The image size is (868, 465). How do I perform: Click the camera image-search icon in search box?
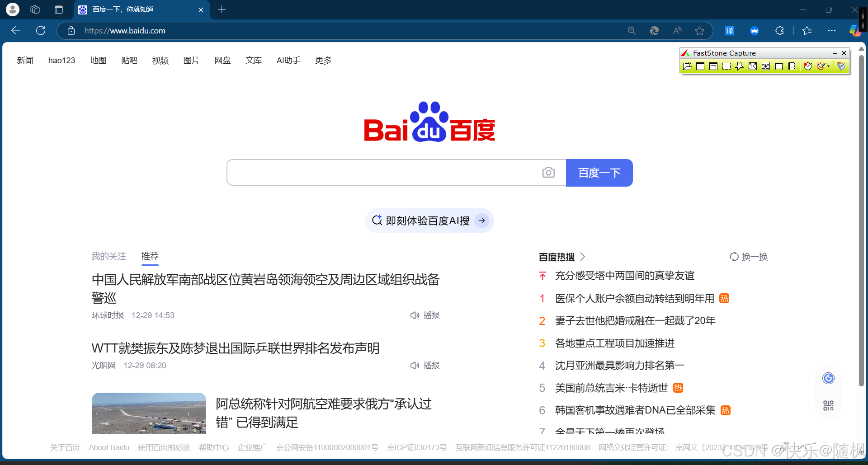(x=548, y=172)
